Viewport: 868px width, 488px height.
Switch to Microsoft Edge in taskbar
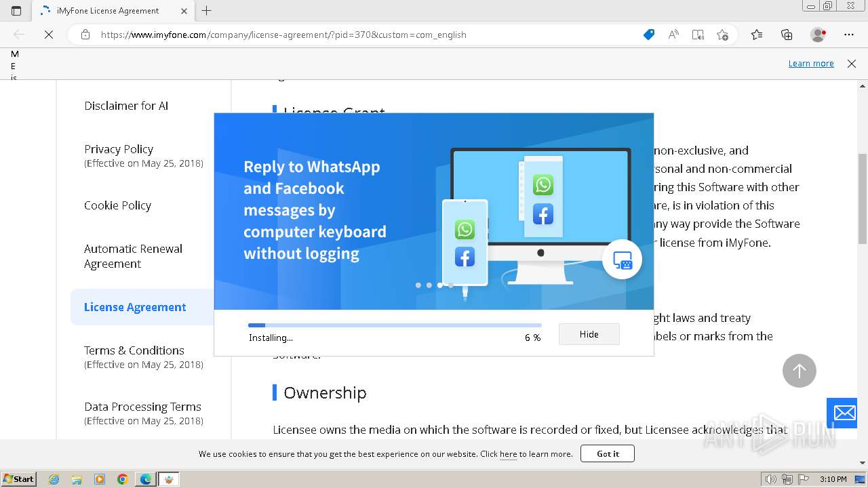[146, 479]
